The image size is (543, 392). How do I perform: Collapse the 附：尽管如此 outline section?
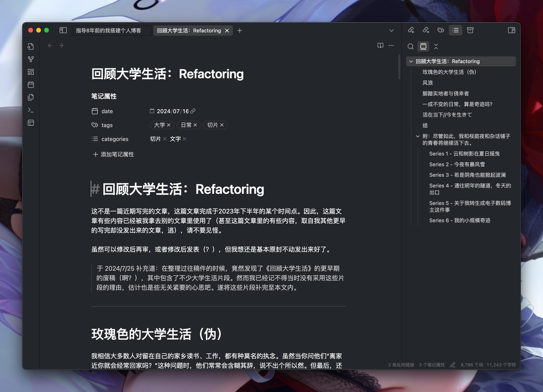coord(418,136)
